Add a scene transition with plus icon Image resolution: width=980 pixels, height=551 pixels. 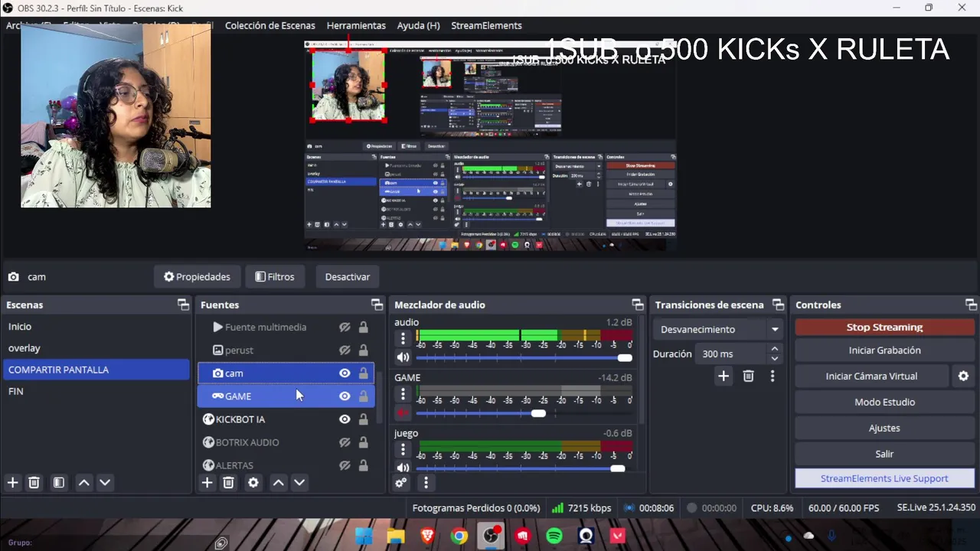(723, 376)
